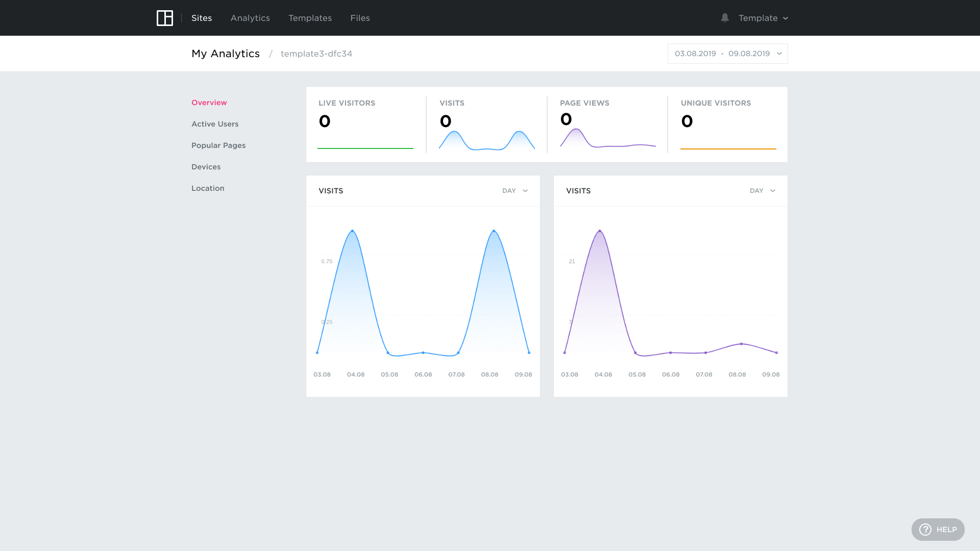Open the notifications bell
This screenshot has width=980, height=551.
[725, 18]
